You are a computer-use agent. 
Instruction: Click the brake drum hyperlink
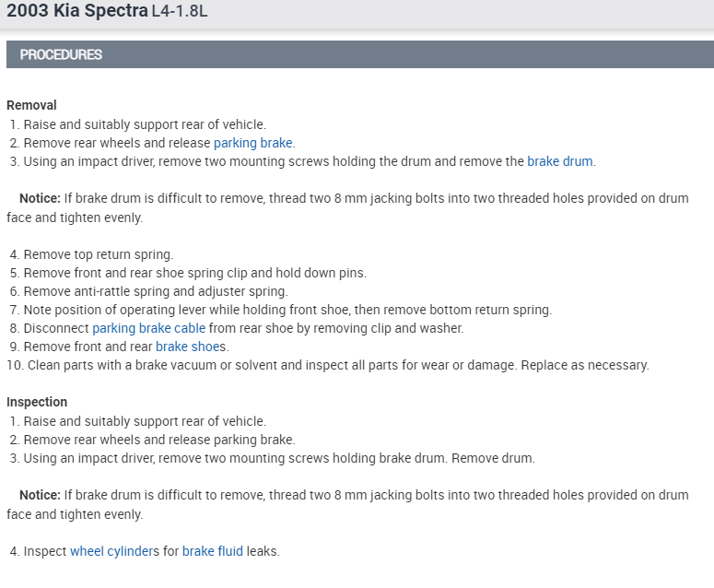pyautogui.click(x=560, y=161)
